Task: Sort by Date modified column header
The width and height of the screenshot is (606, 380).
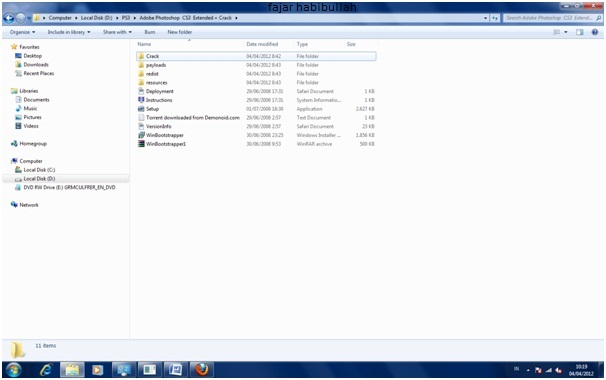Action: coord(262,44)
